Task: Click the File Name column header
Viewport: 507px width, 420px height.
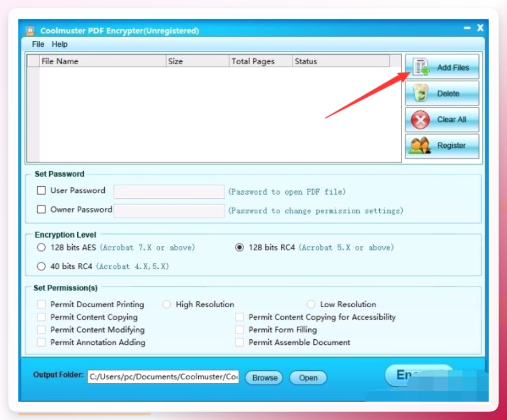Action: [x=103, y=61]
